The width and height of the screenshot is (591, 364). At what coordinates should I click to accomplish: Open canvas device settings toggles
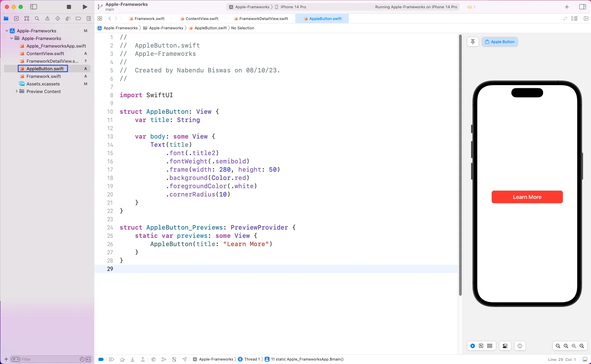(x=505, y=346)
